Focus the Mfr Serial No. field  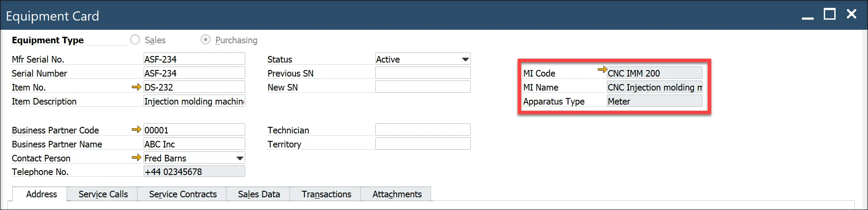(x=194, y=59)
